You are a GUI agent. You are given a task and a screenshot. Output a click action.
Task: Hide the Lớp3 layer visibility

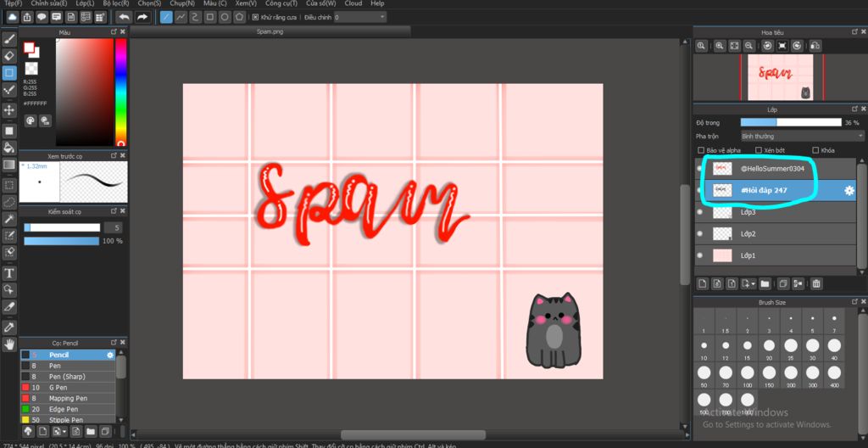pyautogui.click(x=699, y=212)
